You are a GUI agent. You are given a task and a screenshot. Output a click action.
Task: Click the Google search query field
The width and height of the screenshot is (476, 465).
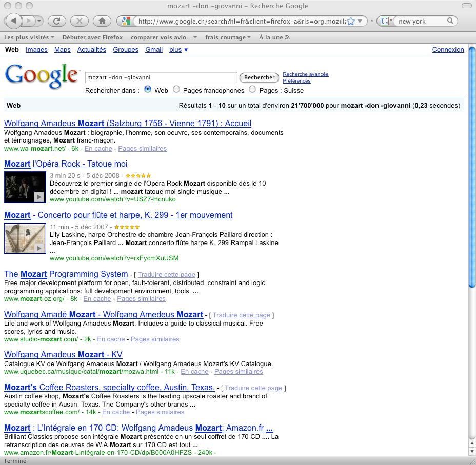tap(161, 77)
